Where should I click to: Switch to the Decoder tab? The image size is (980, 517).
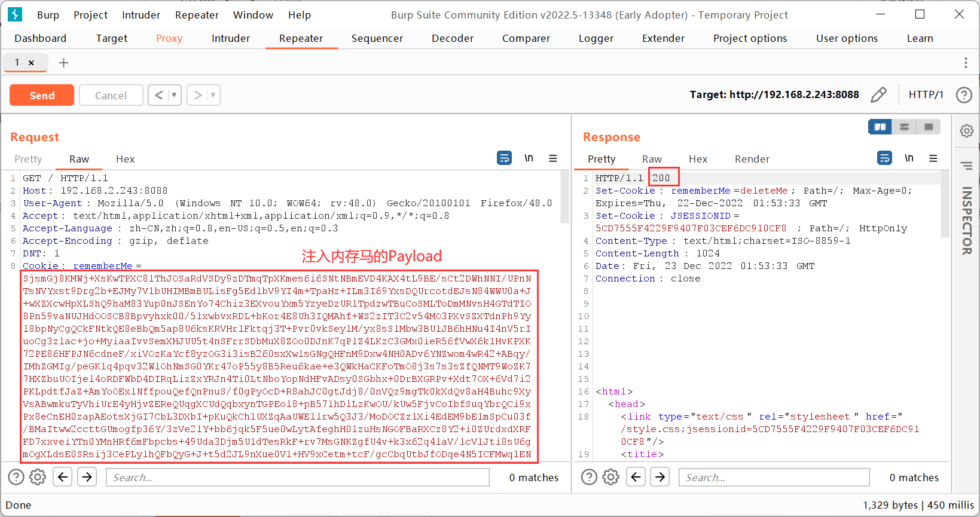(452, 38)
